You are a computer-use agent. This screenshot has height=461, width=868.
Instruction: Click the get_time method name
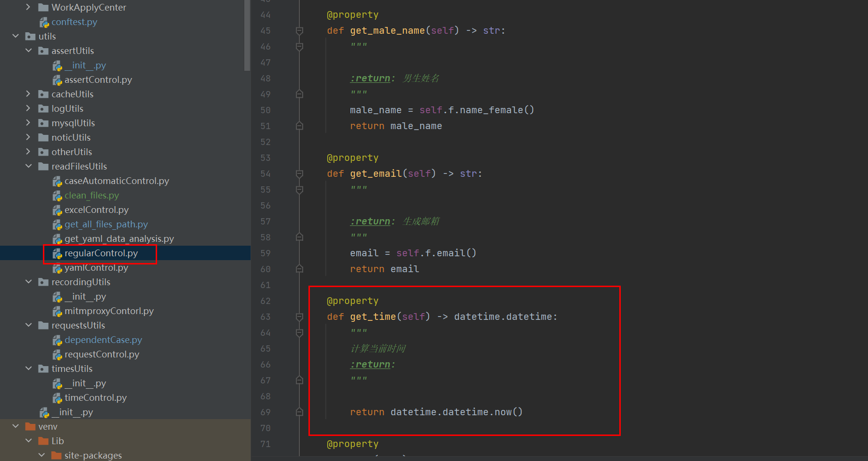point(373,317)
